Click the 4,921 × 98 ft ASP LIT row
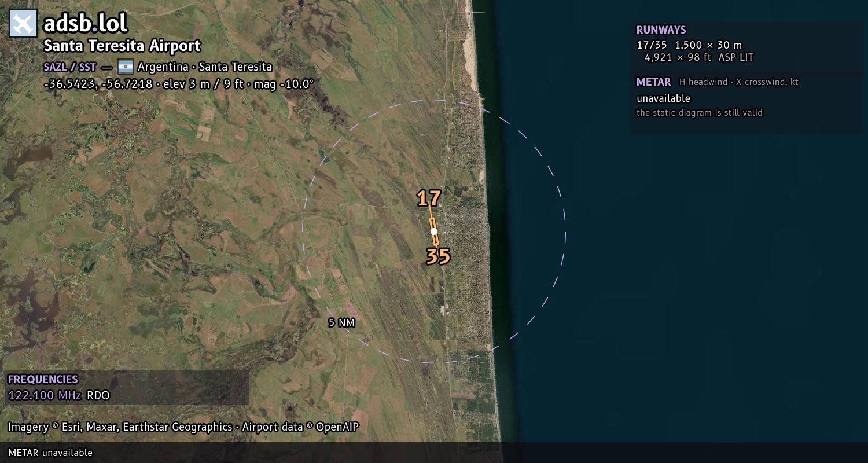 pyautogui.click(x=699, y=57)
